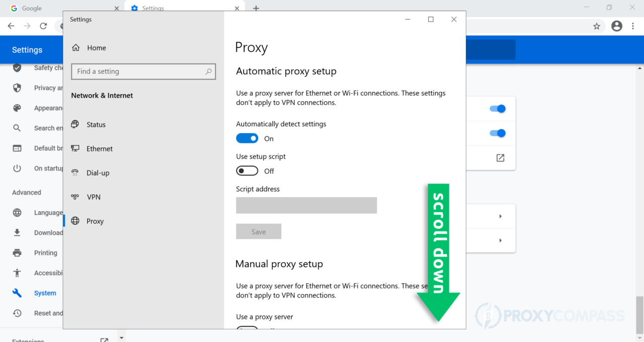This screenshot has height=342, width=644.
Task: Select Dial-up in the Network & Internet sidebar
Action: (x=97, y=173)
